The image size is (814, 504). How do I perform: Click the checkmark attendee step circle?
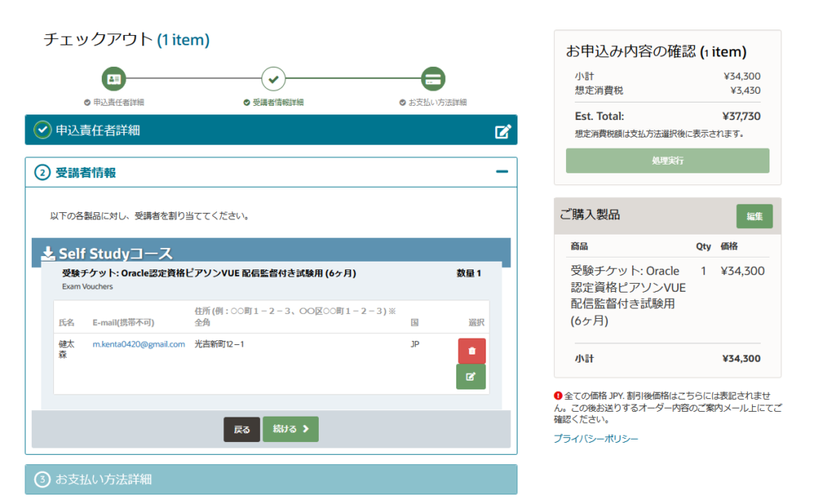point(273,79)
